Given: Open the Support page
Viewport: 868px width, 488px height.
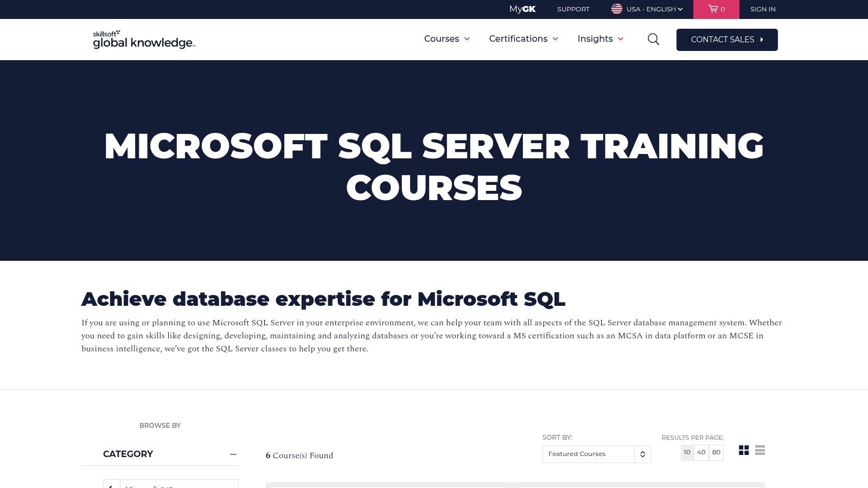Looking at the screenshot, I should (x=573, y=9).
